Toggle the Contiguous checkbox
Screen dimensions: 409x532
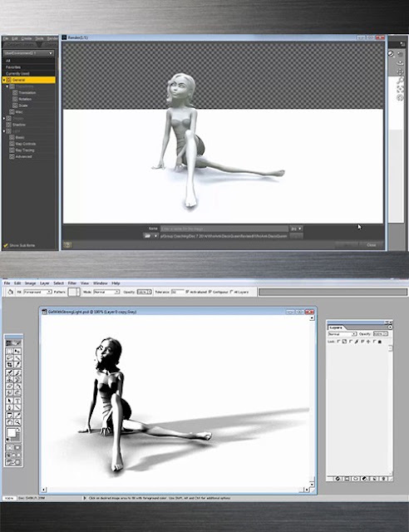210,292
